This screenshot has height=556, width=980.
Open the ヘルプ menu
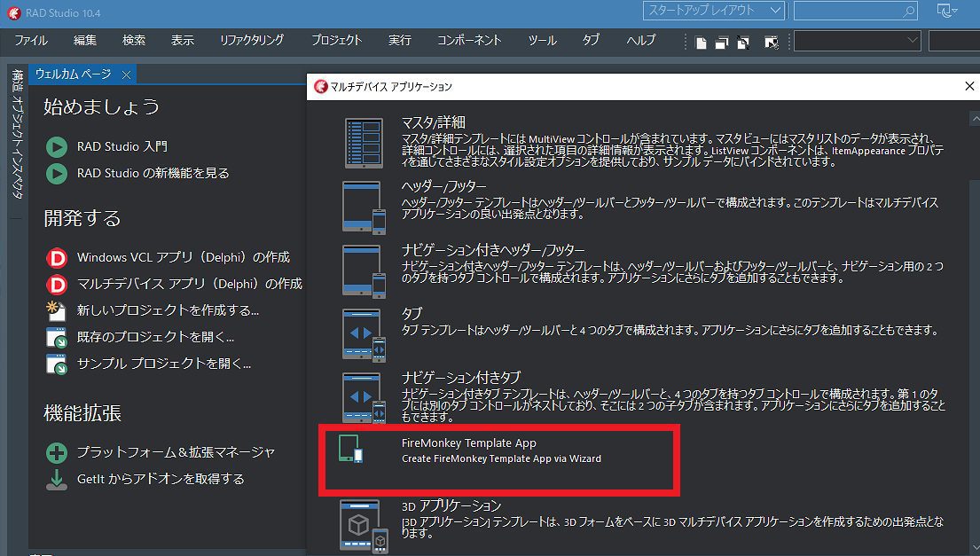coord(640,40)
